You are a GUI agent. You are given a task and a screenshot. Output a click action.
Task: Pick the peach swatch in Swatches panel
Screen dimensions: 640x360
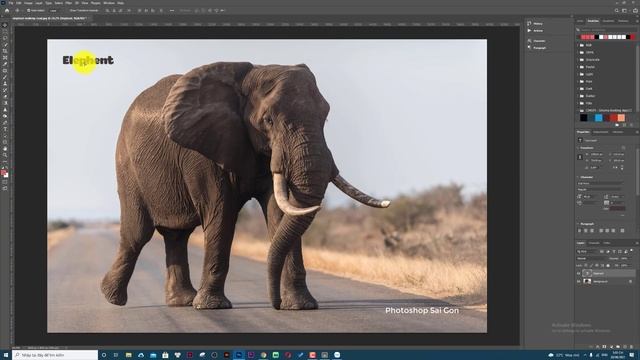[x=621, y=118]
